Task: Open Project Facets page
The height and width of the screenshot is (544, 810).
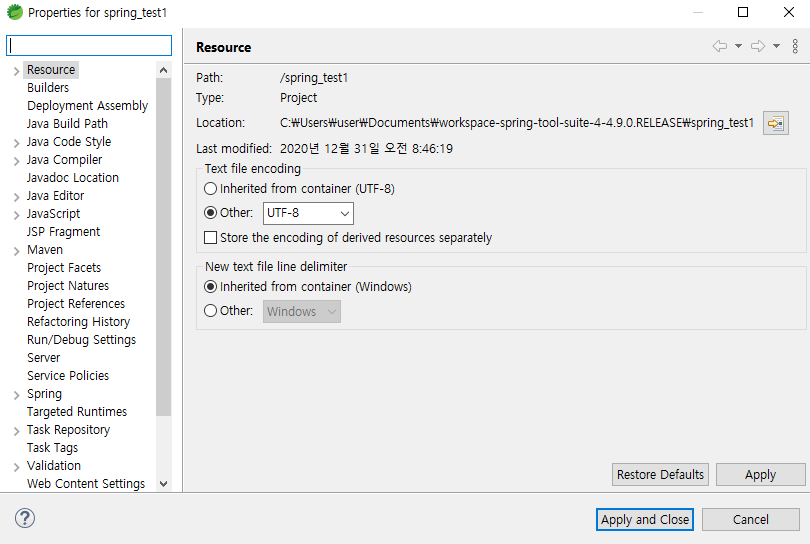Action: click(x=64, y=268)
